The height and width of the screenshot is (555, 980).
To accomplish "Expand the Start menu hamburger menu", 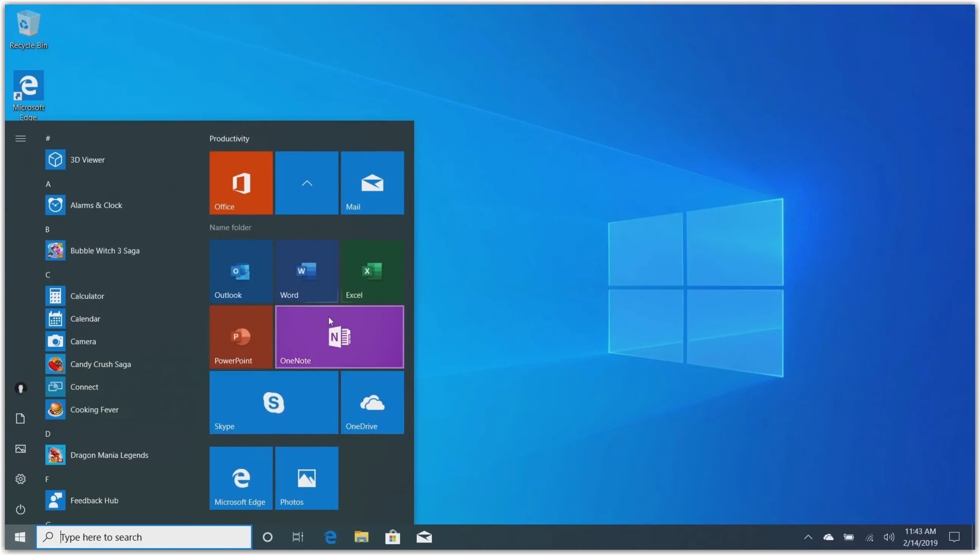I will [20, 139].
